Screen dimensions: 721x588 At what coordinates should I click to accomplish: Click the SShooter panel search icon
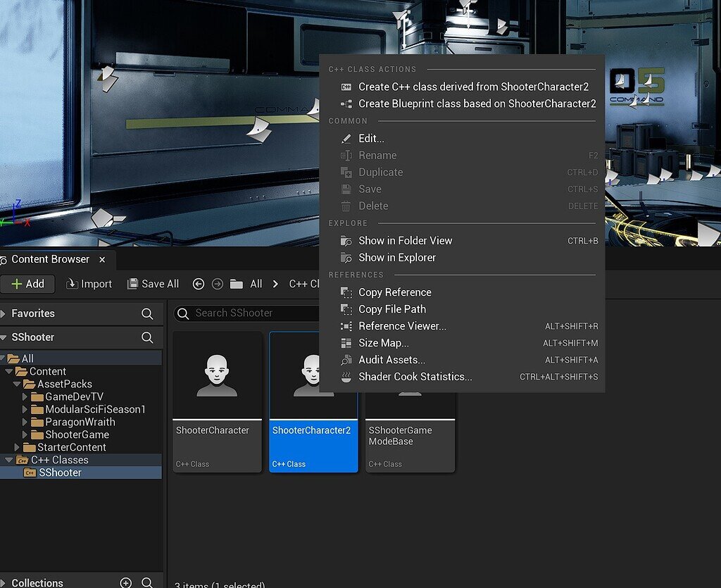147,337
